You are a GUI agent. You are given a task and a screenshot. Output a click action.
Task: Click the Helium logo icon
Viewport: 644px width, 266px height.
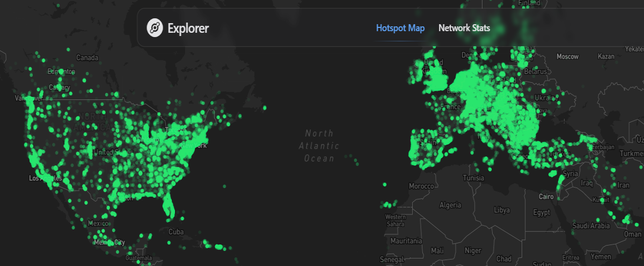(x=155, y=28)
